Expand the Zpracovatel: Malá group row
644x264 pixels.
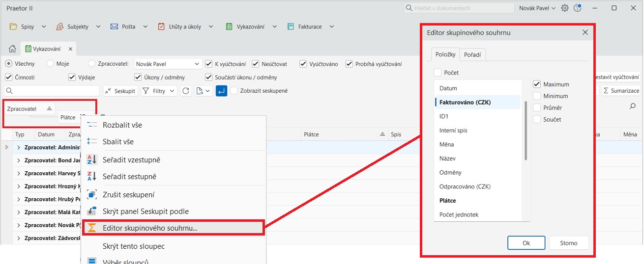(19, 212)
